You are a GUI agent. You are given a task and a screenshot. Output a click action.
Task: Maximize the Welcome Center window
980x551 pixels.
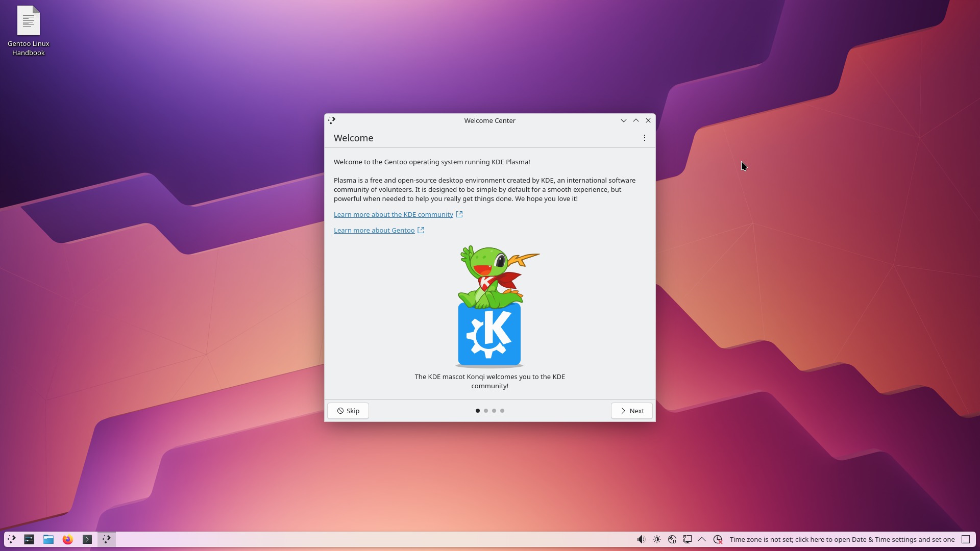(636, 120)
